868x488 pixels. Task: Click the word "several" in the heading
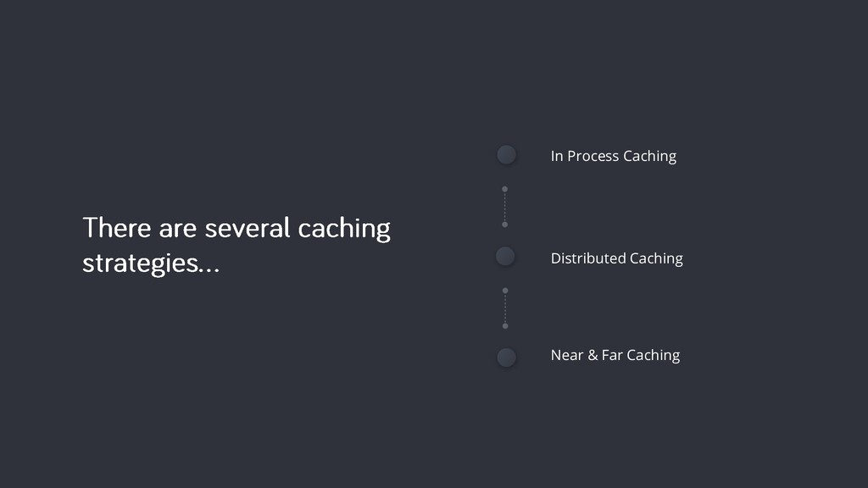pyautogui.click(x=248, y=228)
